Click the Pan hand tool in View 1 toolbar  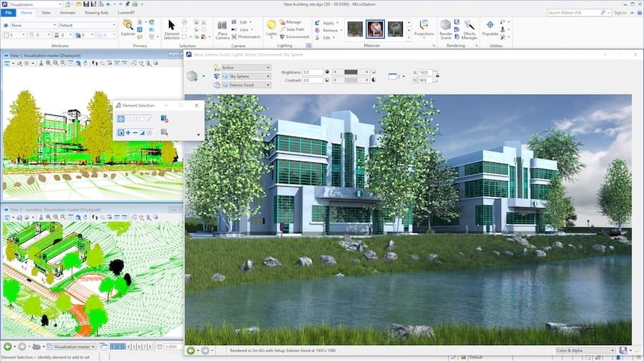pos(85,63)
